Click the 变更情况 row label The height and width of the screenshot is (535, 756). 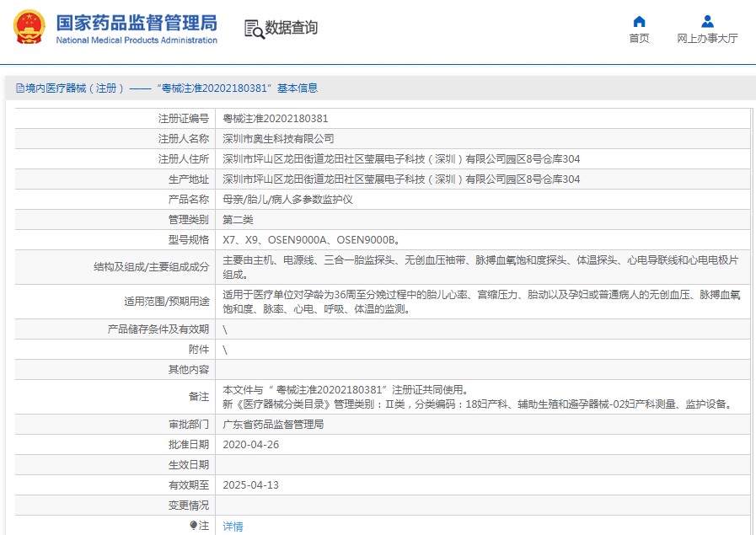pos(189,506)
